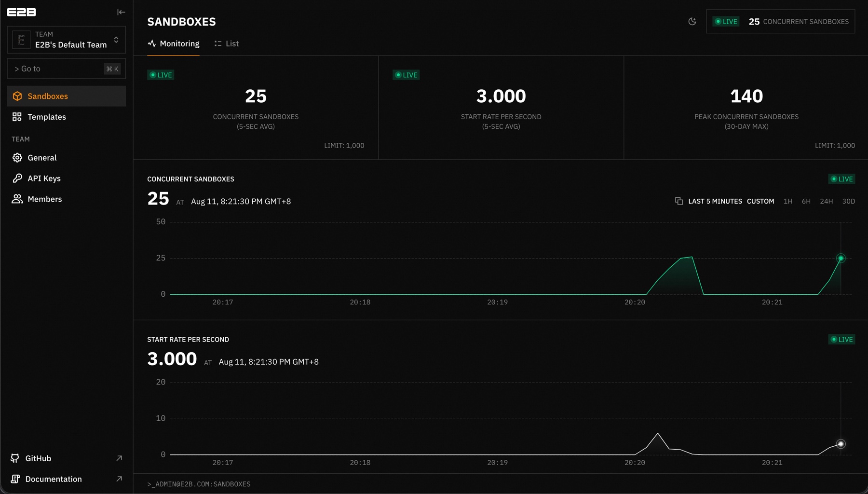Switch to the List tab

227,43
